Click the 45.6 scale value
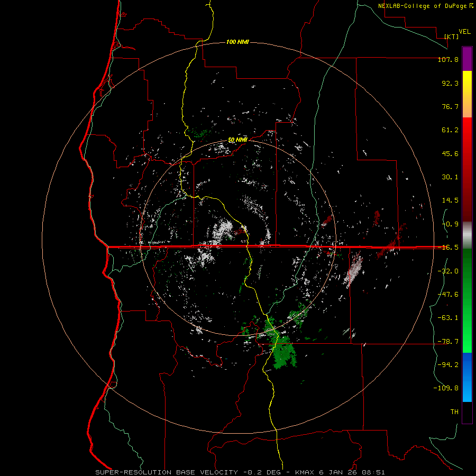Image resolution: width=476 pixels, height=476 pixels. 450,153
